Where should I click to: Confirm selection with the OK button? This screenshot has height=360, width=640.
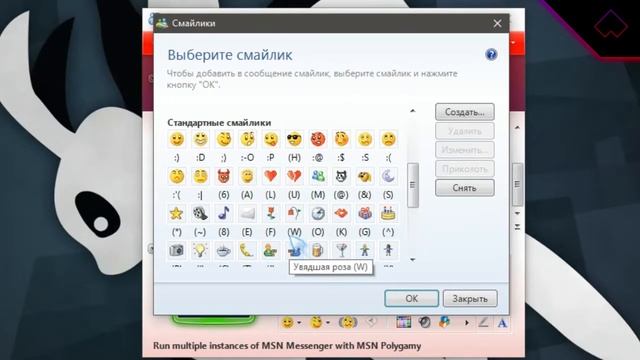point(411,298)
